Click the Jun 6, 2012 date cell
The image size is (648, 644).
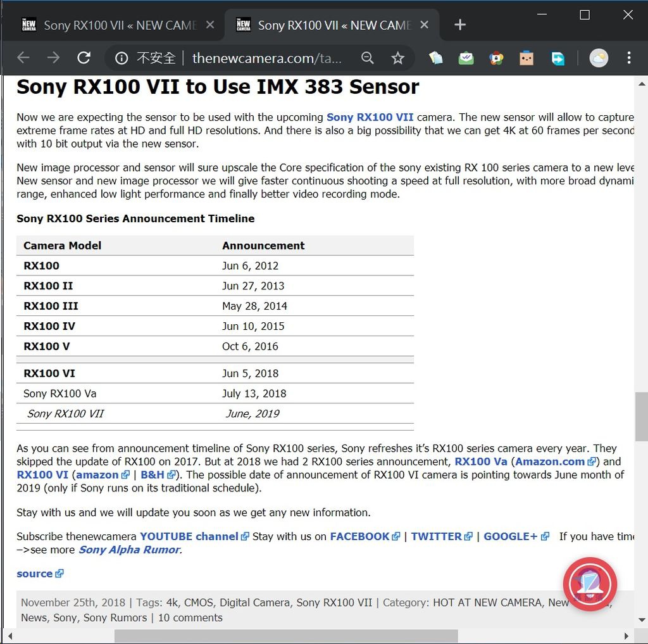tap(250, 265)
